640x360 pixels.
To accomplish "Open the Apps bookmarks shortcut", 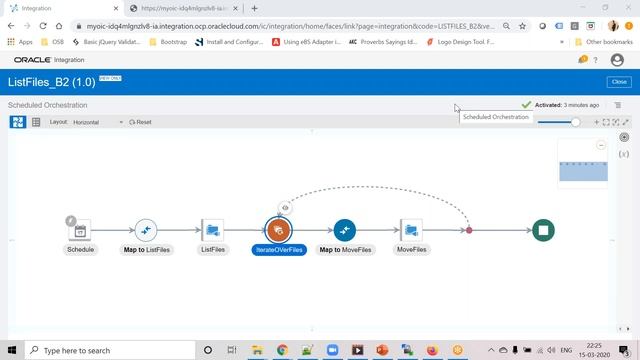I will pos(20,42).
